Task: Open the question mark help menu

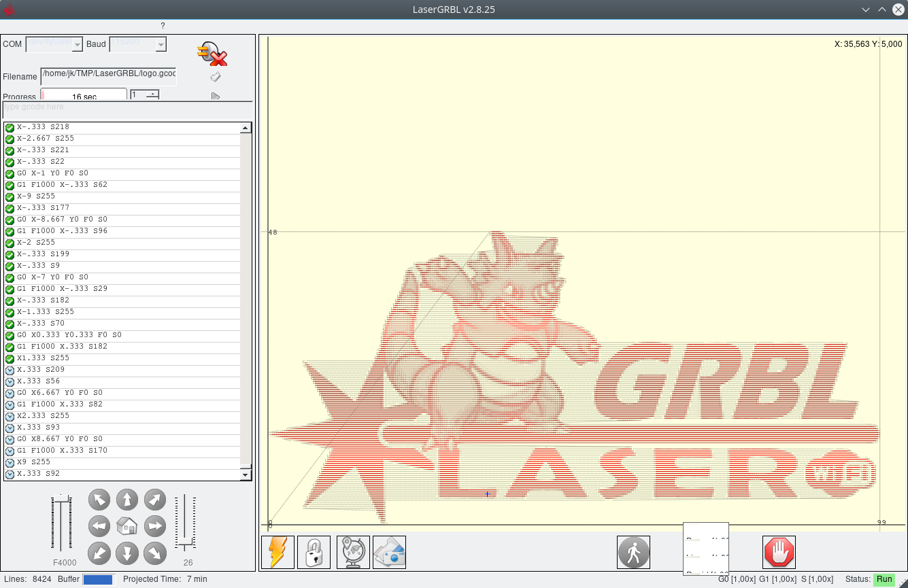Action: coord(163,26)
